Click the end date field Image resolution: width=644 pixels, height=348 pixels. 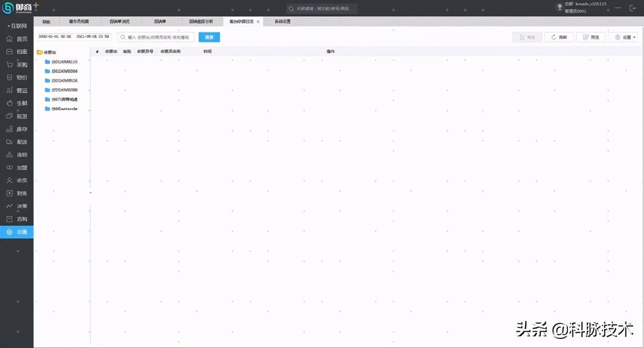click(x=93, y=37)
